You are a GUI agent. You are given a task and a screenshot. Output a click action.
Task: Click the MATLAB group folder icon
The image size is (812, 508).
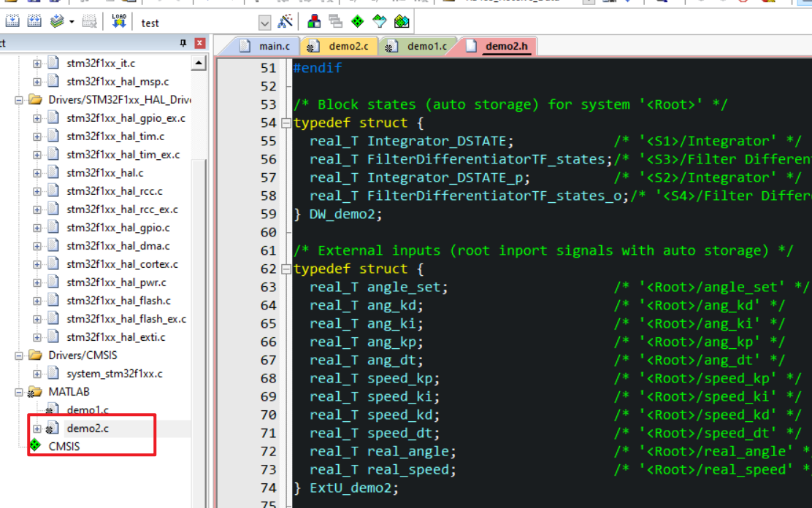35,392
